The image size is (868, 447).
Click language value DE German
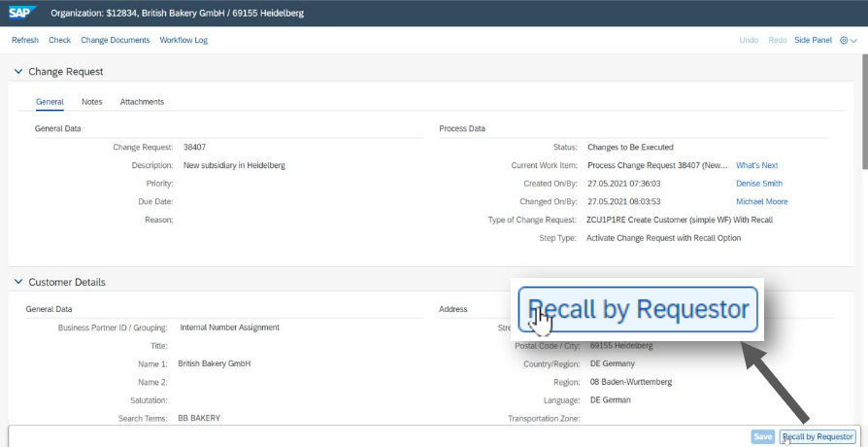(611, 400)
